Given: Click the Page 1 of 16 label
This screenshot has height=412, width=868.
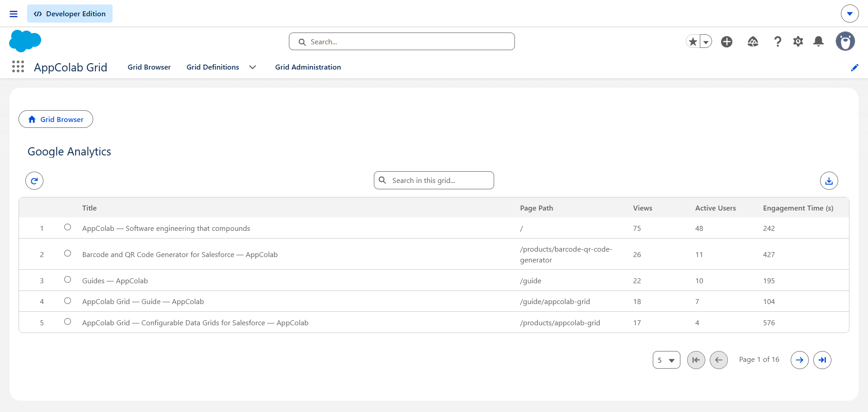Looking at the screenshot, I should click(x=759, y=360).
